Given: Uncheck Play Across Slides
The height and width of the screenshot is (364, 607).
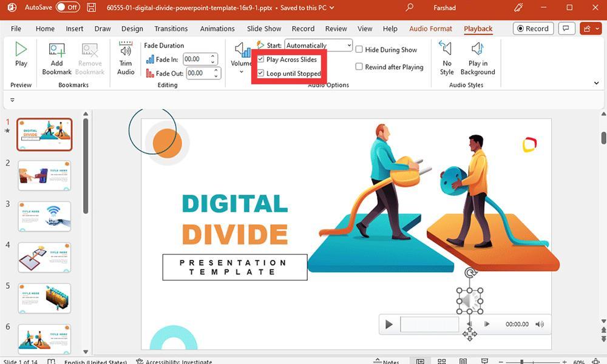Looking at the screenshot, I should click(x=261, y=59).
